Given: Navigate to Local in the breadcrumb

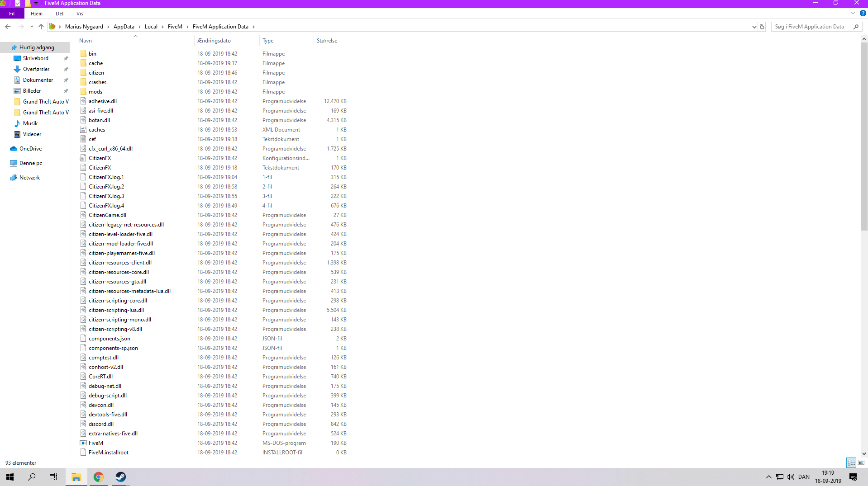Looking at the screenshot, I should click(x=151, y=27).
